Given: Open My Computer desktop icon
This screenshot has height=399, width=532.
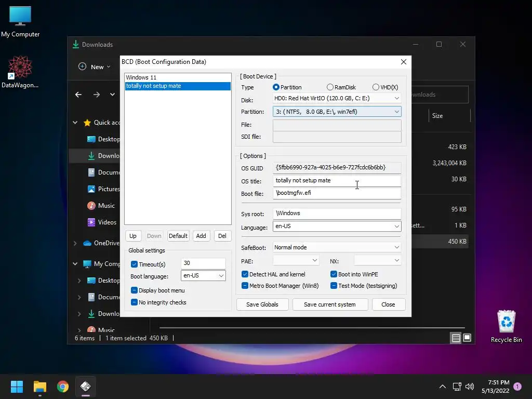Looking at the screenshot, I should click(x=20, y=21).
